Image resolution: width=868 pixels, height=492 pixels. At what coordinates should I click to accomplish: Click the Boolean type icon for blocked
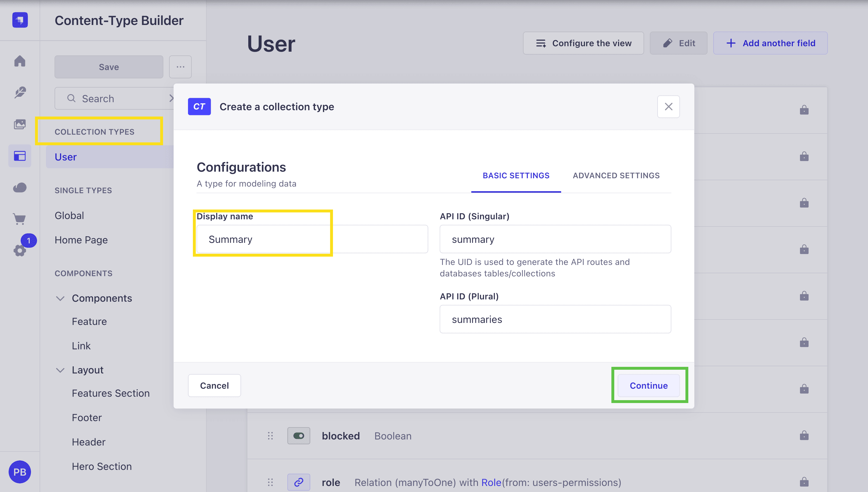point(299,435)
